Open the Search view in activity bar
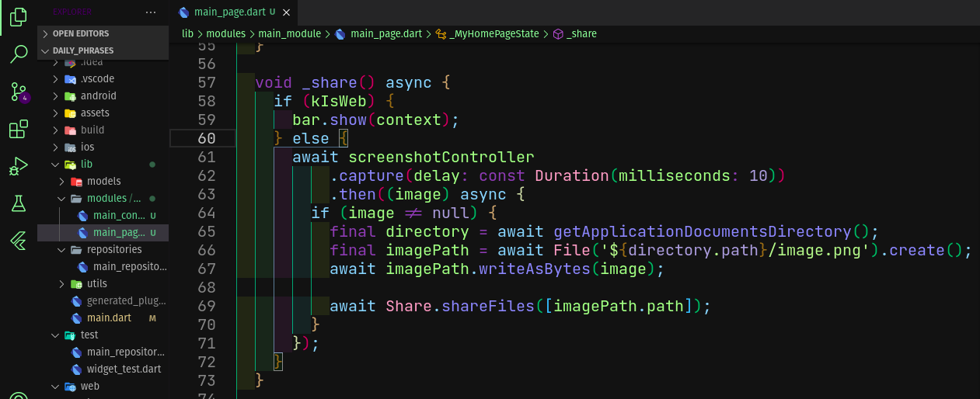 coord(19,55)
